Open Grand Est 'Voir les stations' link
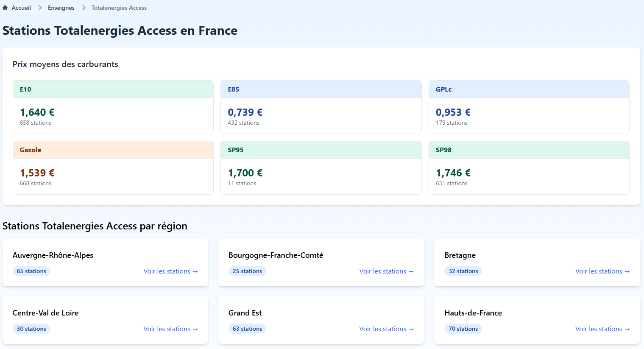 click(x=386, y=329)
